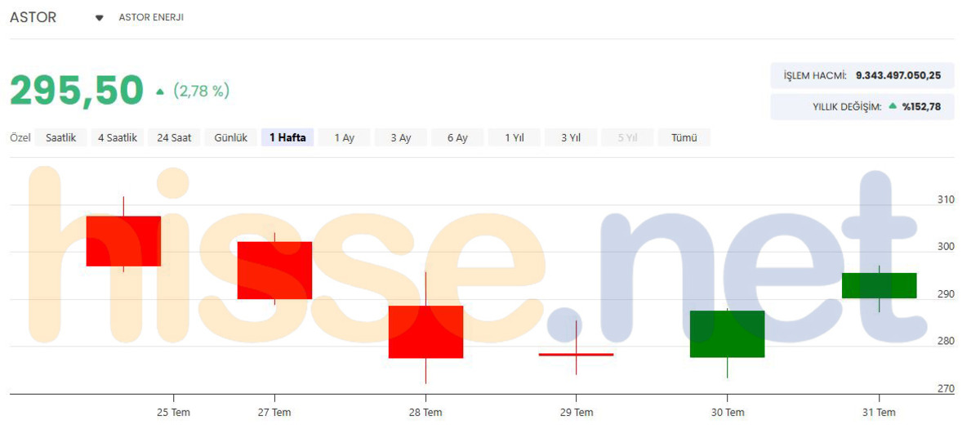Click the (2,78 %) change percentage
Image resolution: width=980 pixels, height=434 pixels.
pos(202,91)
